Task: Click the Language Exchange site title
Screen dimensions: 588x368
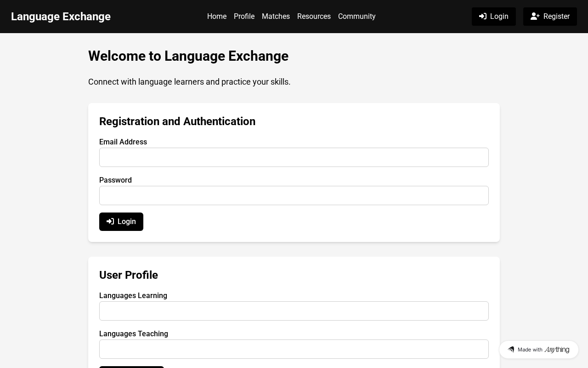Action: tap(61, 17)
